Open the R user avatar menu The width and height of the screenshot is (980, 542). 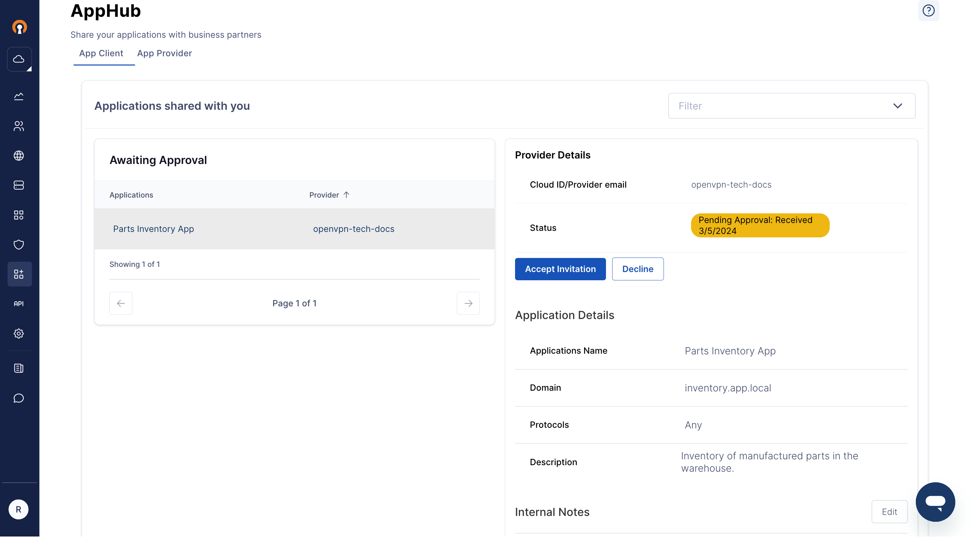[19, 509]
